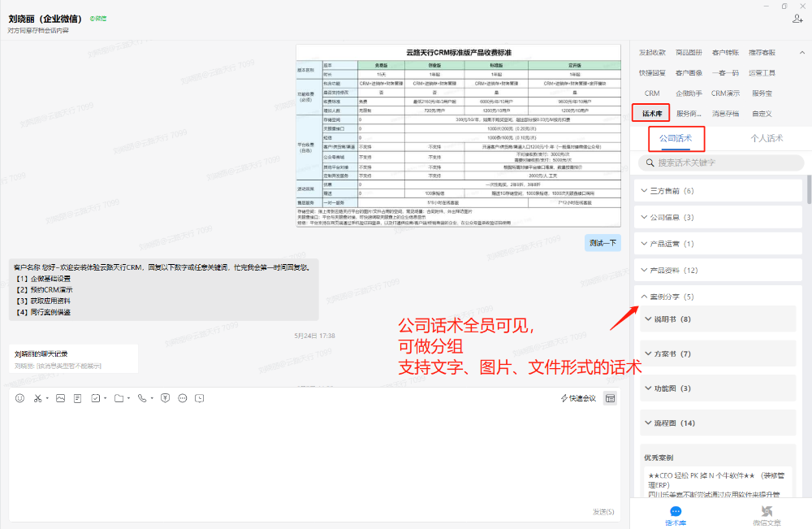Expand the 流程图 (14) subgroup
Viewport: 812px width, 529px height.
718,423
